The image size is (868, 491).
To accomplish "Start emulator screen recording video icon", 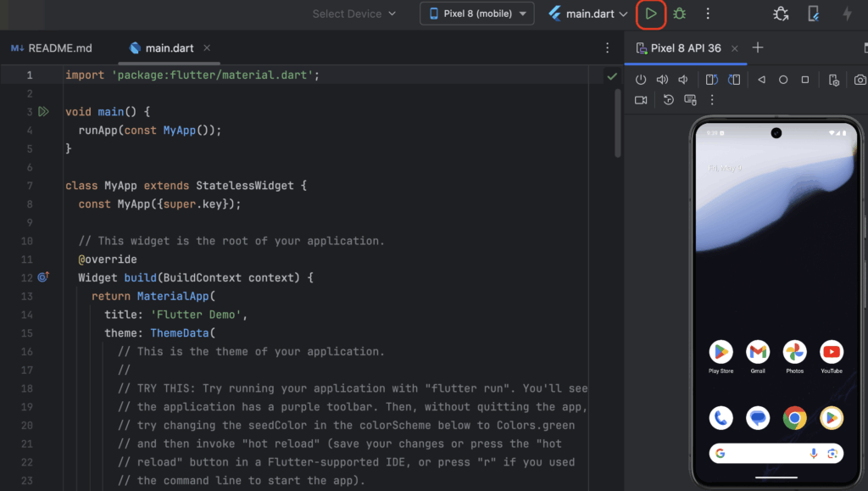I will [x=641, y=100].
